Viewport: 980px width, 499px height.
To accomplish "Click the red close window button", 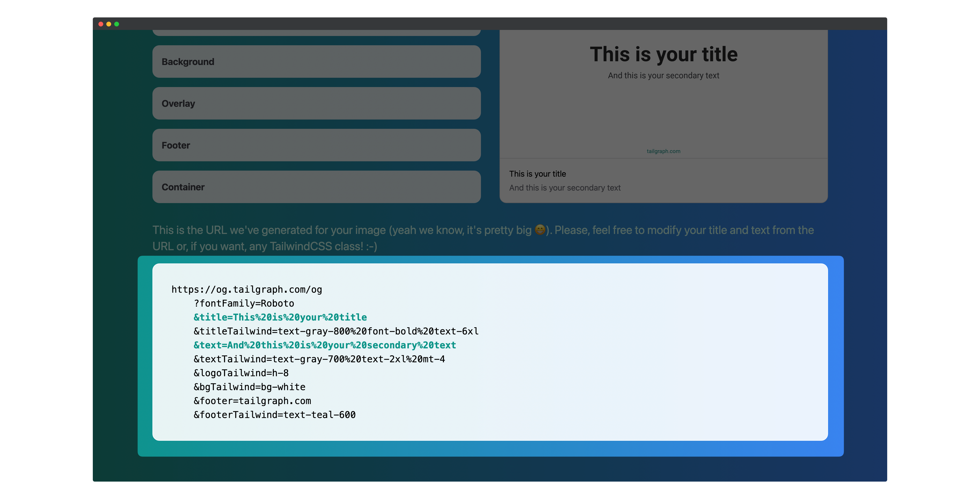I will (101, 24).
